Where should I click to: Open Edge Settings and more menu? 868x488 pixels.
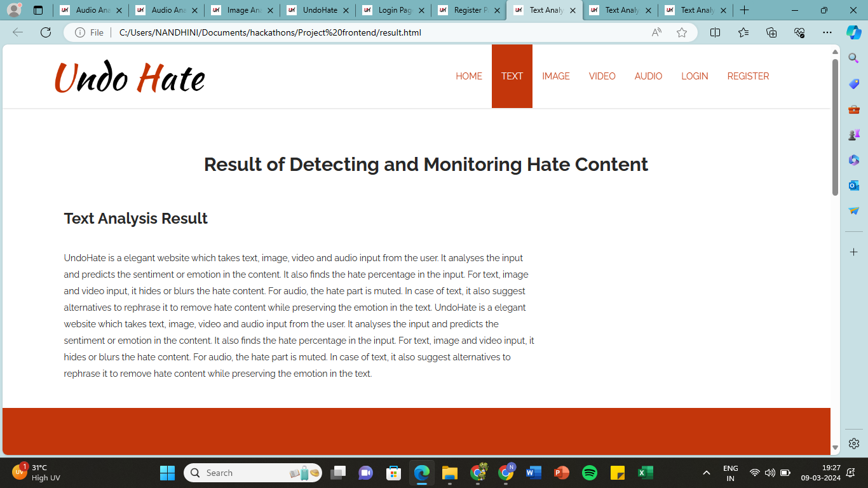tap(827, 32)
